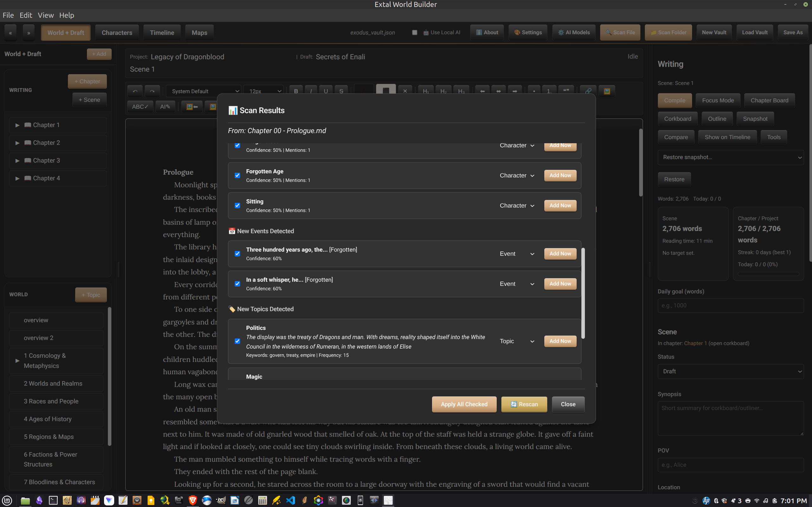Open Visual Studio Code from the taskbar
The image size is (812, 507).
290,500
